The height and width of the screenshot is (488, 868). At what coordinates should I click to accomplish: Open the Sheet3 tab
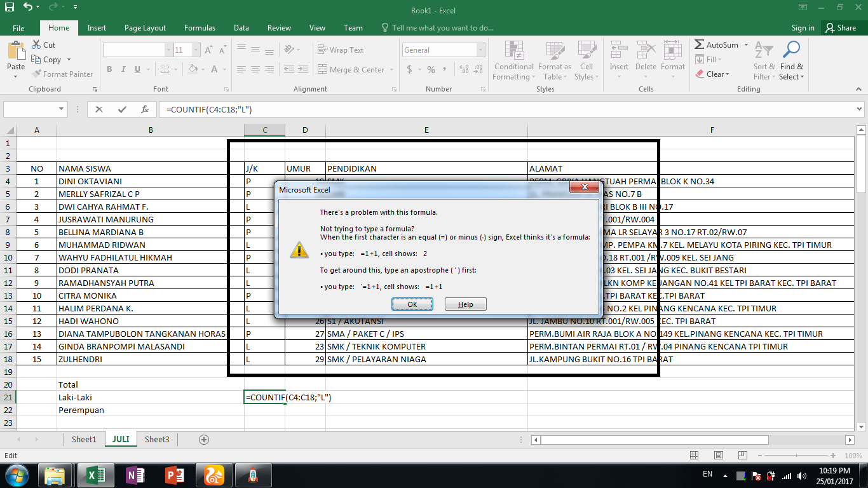click(157, 439)
